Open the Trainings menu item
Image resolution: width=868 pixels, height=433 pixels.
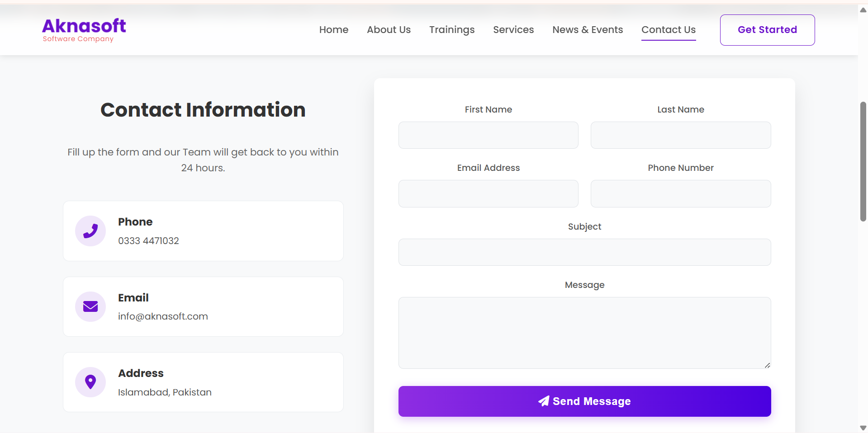tap(451, 29)
